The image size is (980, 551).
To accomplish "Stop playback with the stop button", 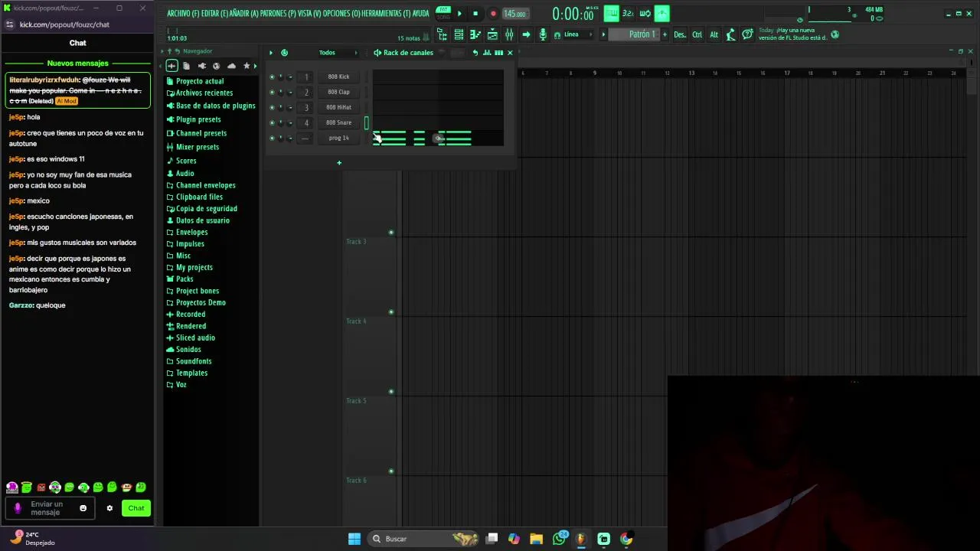I will pyautogui.click(x=475, y=14).
